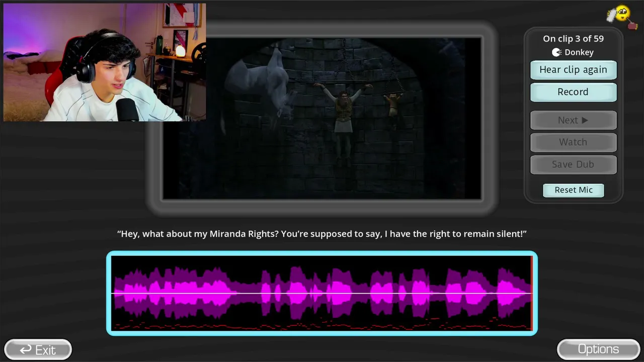Viewport: 644px width, 362px height.
Task: Click the Miranda Rights dialogue line
Action: click(x=322, y=234)
